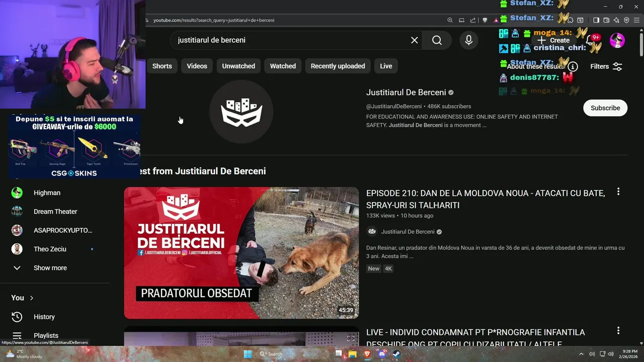Open Brave browser from the taskbar

367,354
